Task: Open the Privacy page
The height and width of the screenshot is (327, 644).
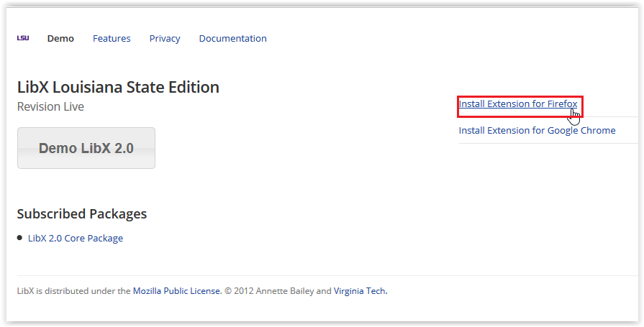Action: 165,39
